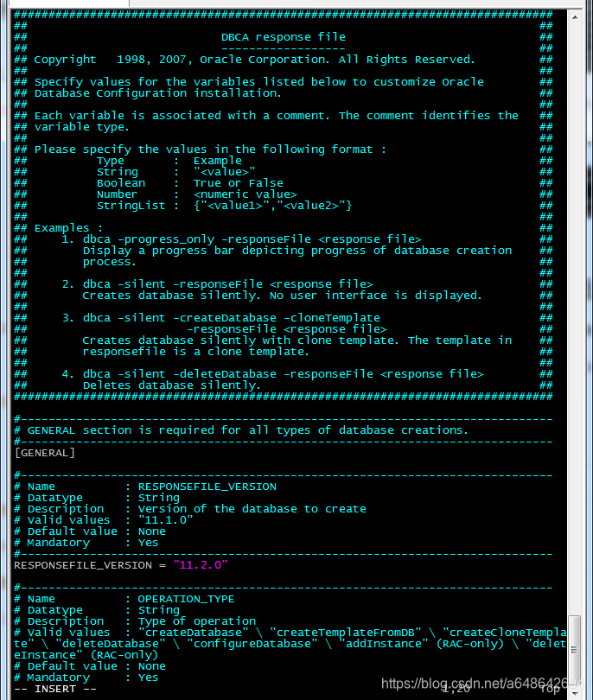
Task: Click OPERATION_TYPE 'Default value : None' line
Action: [x=90, y=666]
